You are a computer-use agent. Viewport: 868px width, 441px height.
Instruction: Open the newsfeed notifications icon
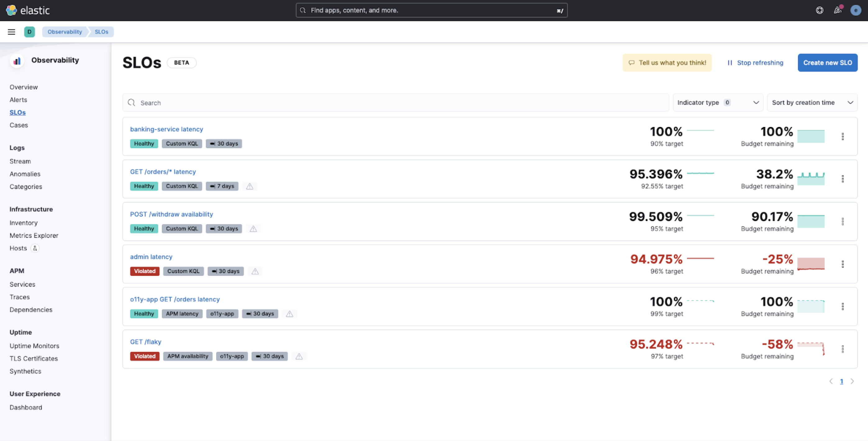(x=838, y=10)
